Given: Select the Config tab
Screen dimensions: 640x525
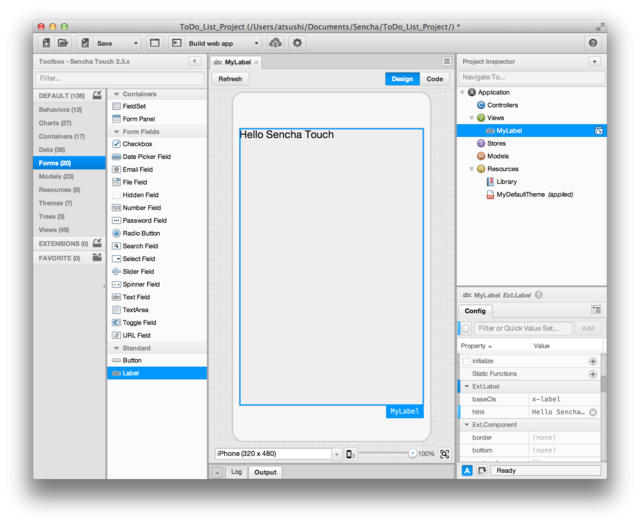Looking at the screenshot, I should coord(476,311).
